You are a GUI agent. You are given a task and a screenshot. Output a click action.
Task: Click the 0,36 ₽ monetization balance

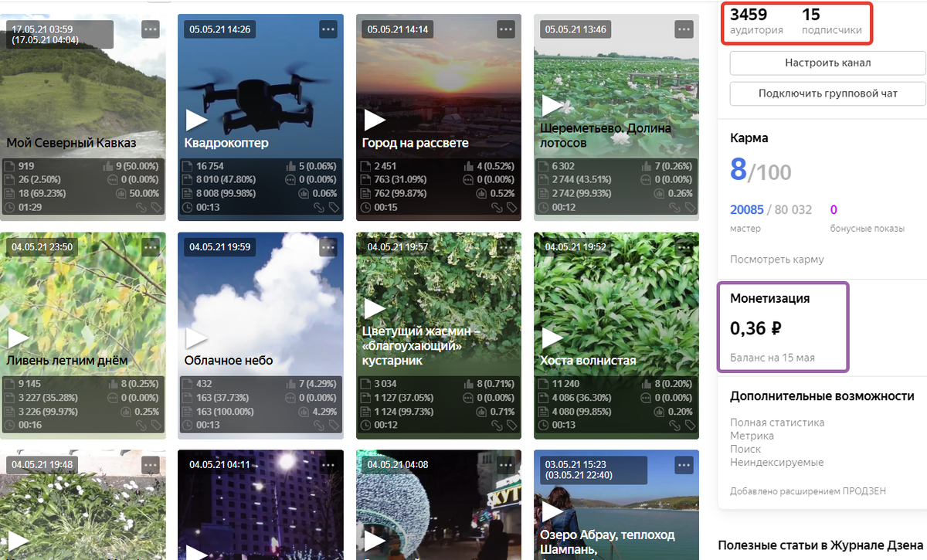click(756, 328)
